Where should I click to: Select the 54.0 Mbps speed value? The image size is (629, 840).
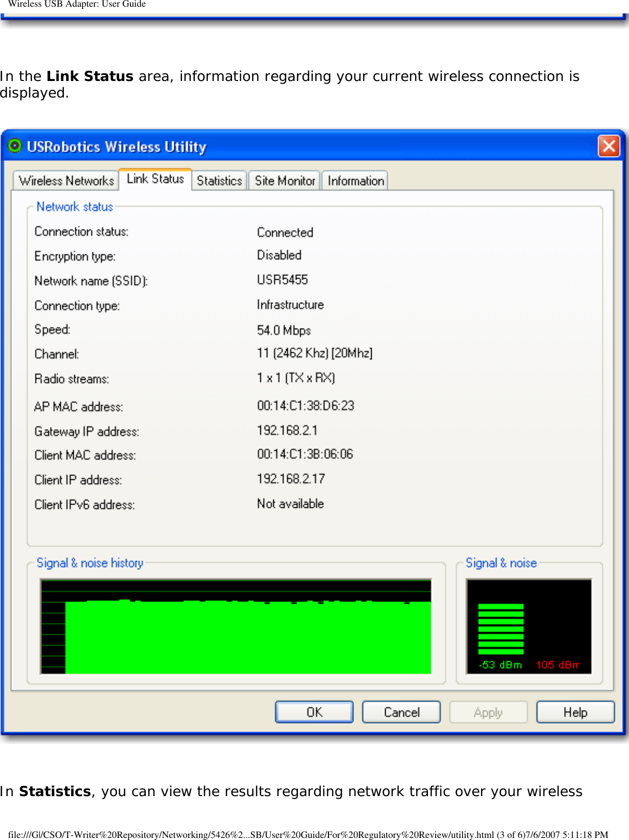284,330
